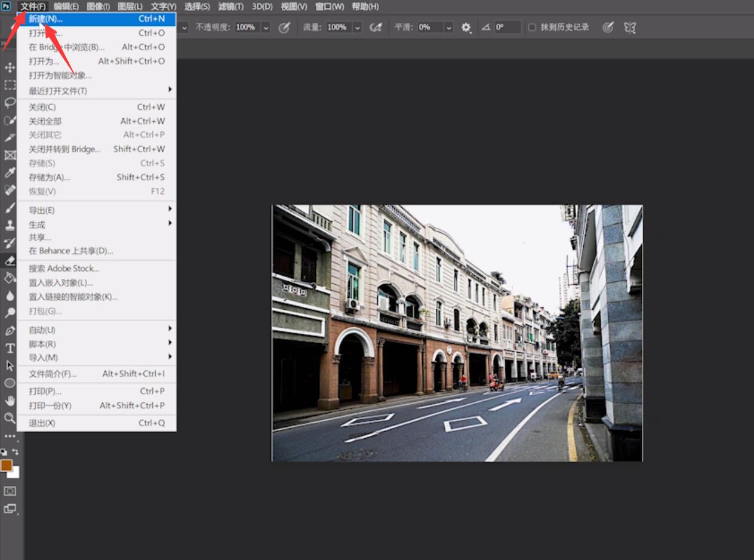
Task: Select the Slice knife tool
Action: point(10,138)
